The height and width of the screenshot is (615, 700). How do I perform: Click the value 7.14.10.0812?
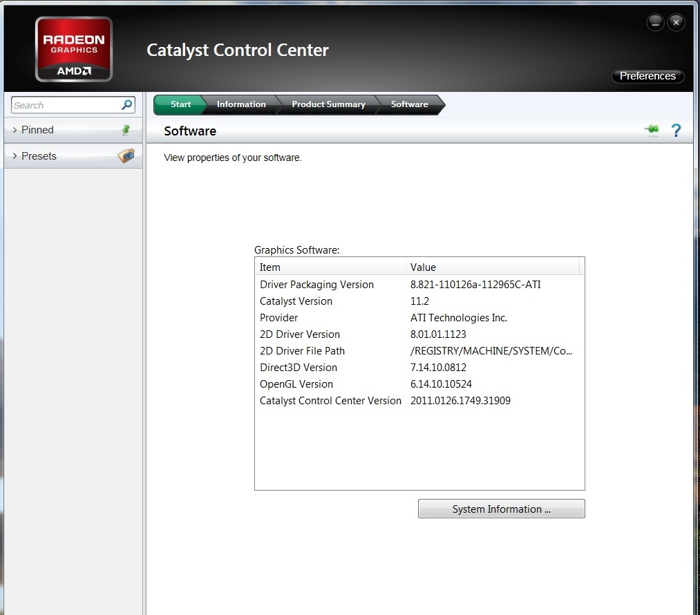pyautogui.click(x=438, y=368)
